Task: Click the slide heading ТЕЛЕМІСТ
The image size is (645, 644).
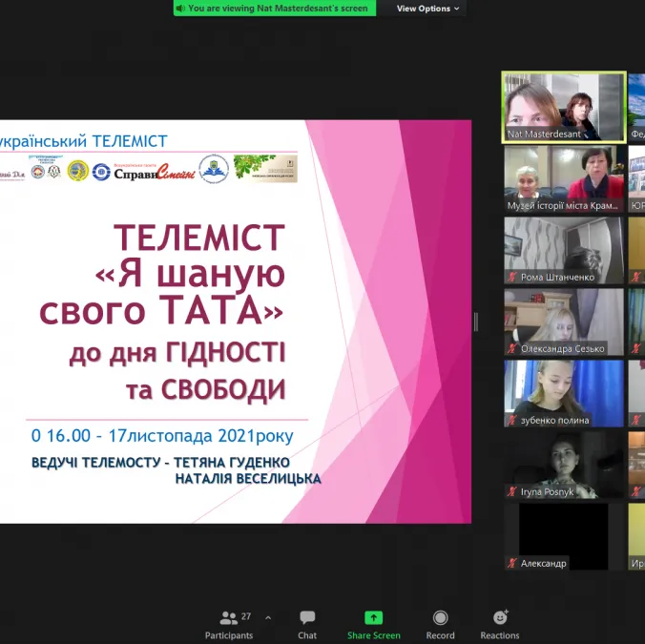Action: coord(199,238)
